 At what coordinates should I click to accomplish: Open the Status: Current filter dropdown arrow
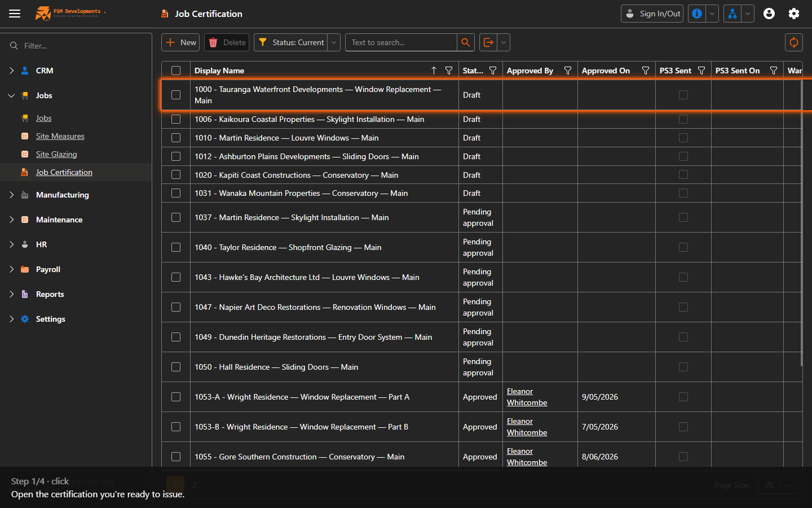tap(334, 42)
